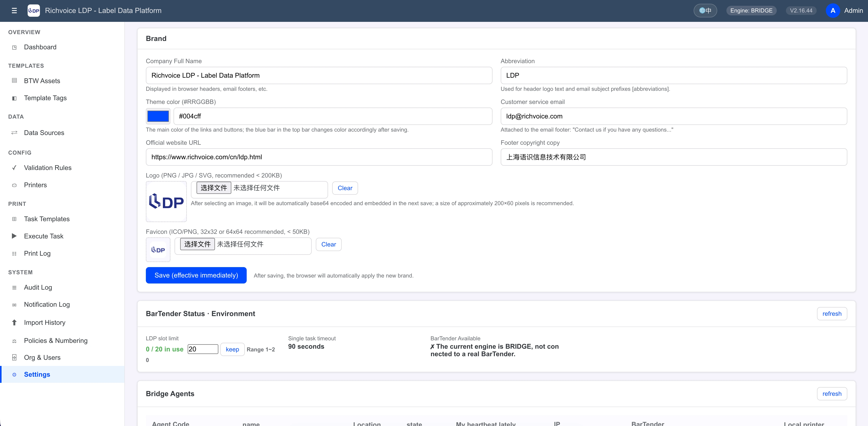
Task: Click the V2.16.44 version badge
Action: point(801,10)
